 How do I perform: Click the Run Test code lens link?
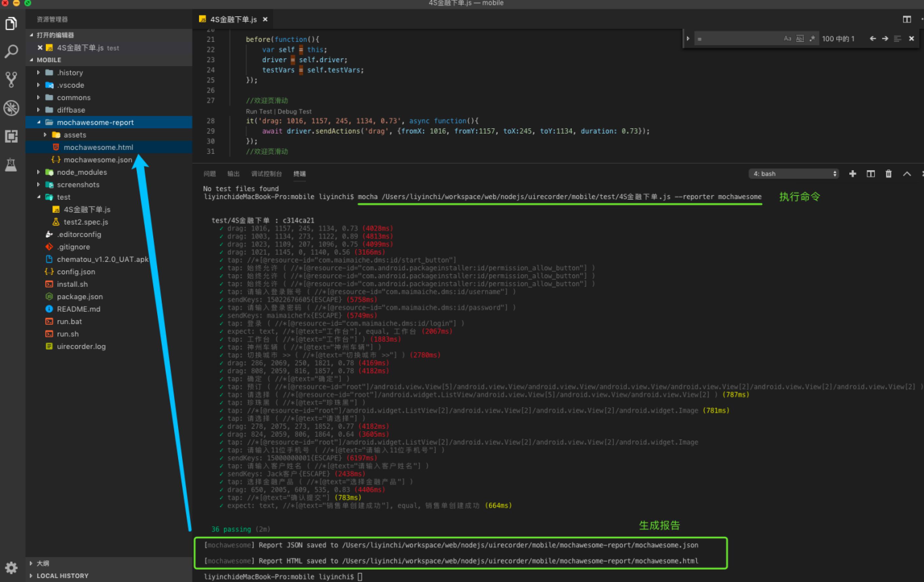[259, 112]
